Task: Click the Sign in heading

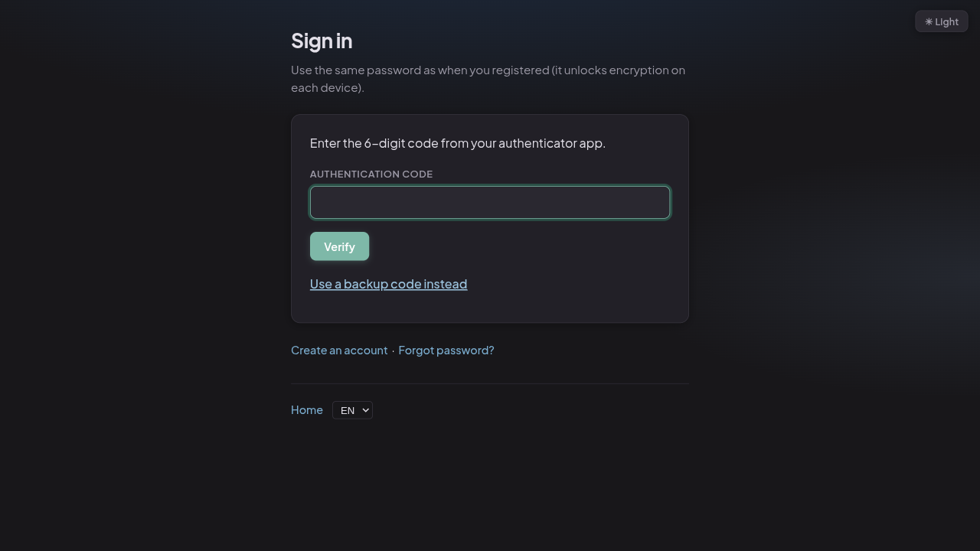Action: [322, 41]
